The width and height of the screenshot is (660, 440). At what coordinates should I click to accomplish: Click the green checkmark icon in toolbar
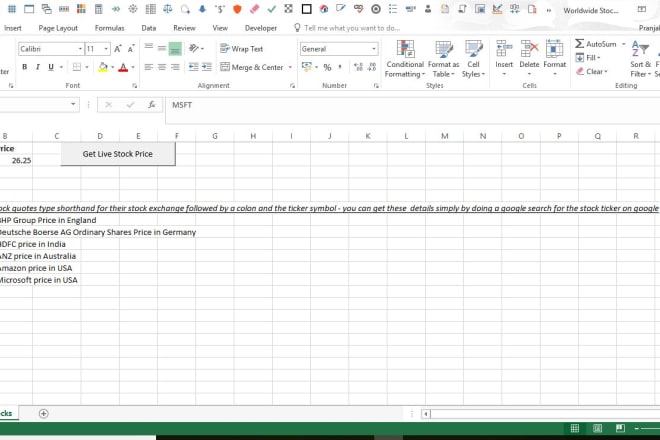[271, 9]
